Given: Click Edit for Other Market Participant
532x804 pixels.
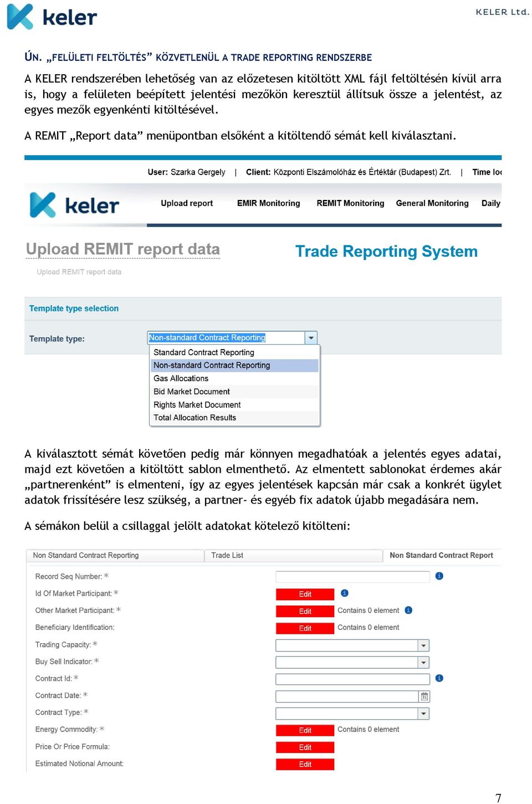Looking at the screenshot, I should 305,612.
